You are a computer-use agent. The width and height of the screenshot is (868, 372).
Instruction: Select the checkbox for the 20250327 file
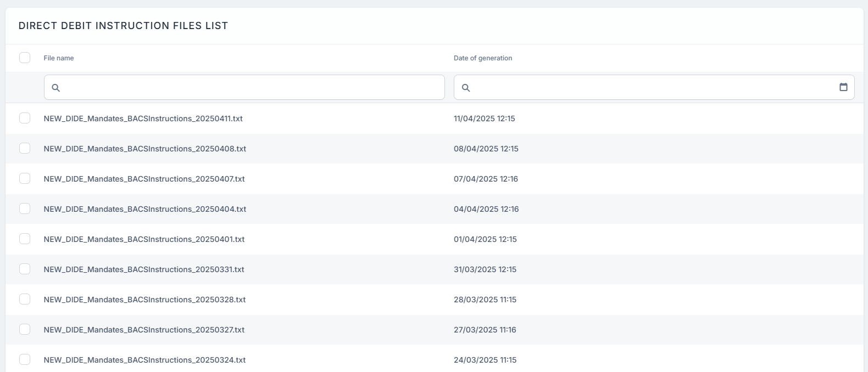coord(25,329)
